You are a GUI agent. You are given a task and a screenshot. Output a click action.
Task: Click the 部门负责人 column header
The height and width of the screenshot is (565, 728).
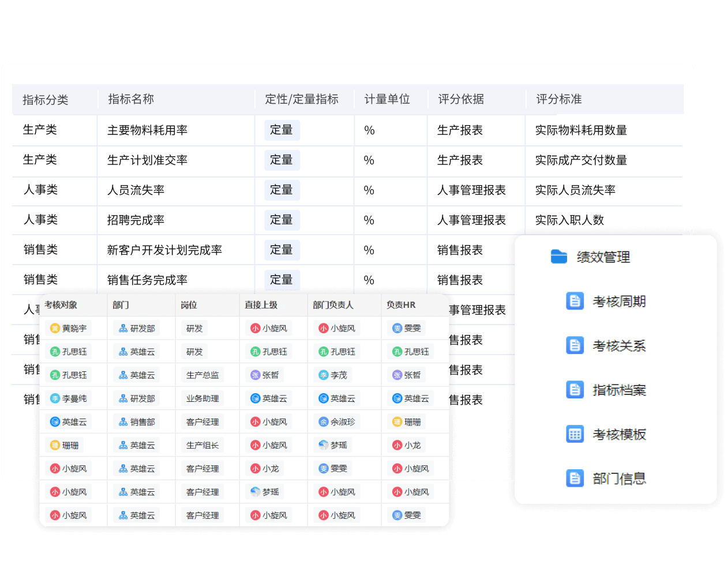[x=333, y=305]
